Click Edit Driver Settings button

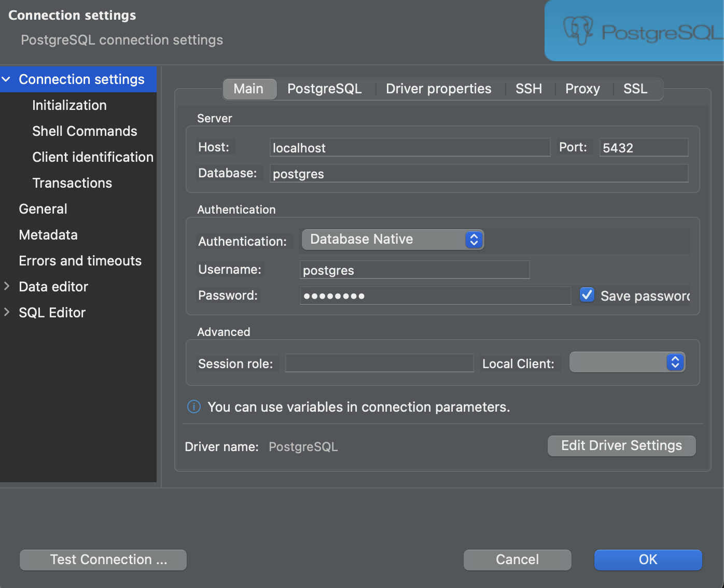point(622,446)
